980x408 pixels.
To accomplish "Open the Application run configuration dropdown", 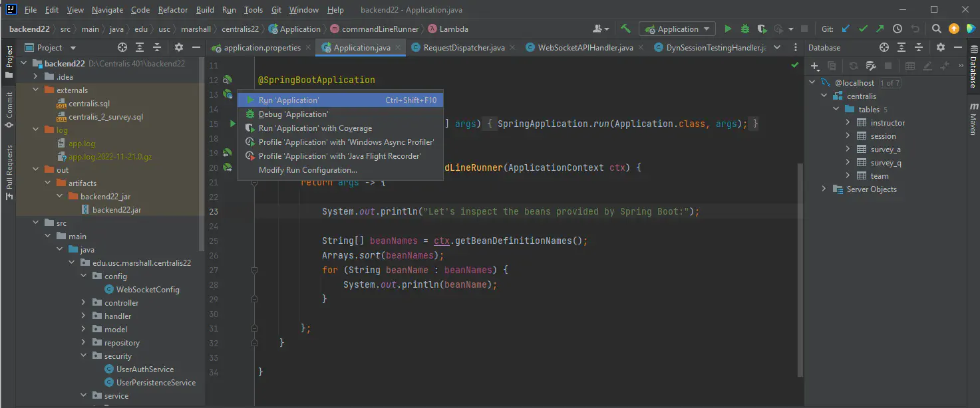I will pyautogui.click(x=677, y=29).
